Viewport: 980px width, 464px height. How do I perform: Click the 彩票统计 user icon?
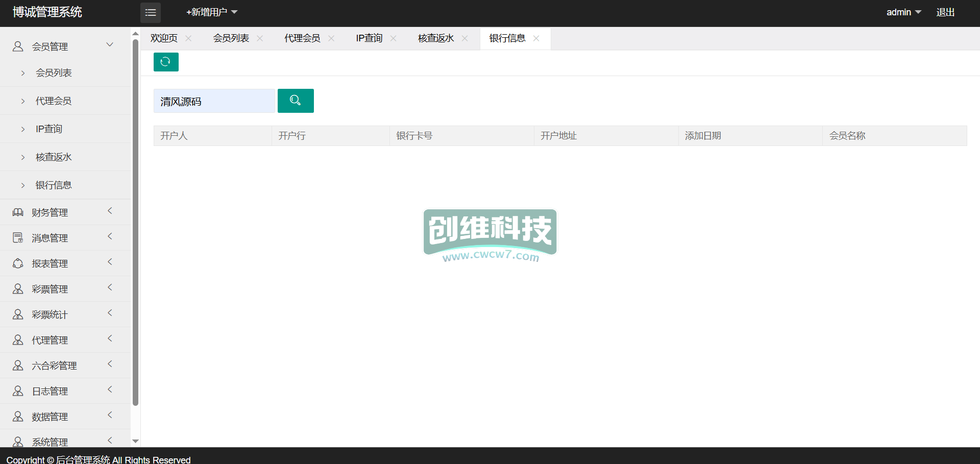(x=18, y=314)
